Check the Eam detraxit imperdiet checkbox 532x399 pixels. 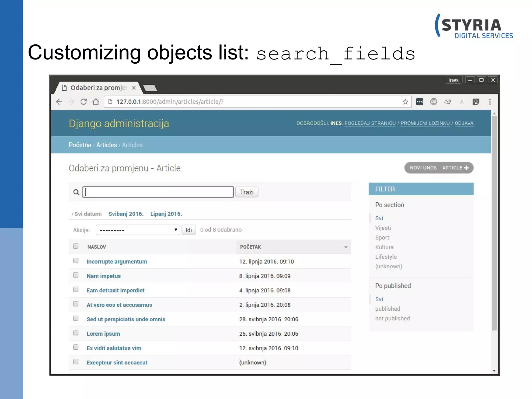click(x=76, y=289)
